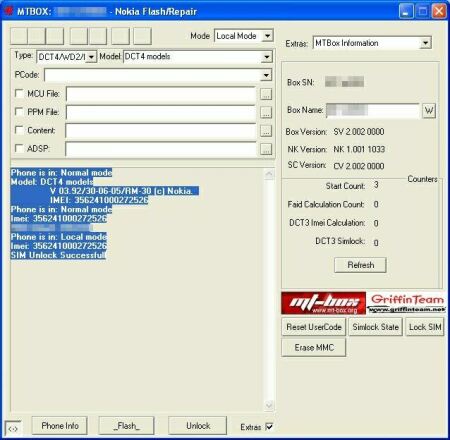Expand the Type dropdown DCT4/WD2
This screenshot has height=440, width=450.
coord(66,57)
